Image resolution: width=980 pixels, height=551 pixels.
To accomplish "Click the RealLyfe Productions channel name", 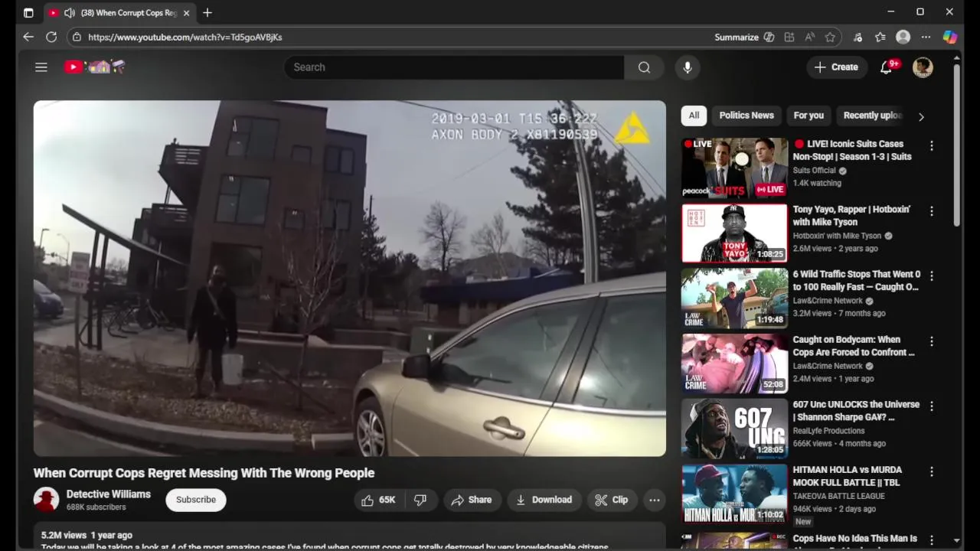I will (x=828, y=431).
